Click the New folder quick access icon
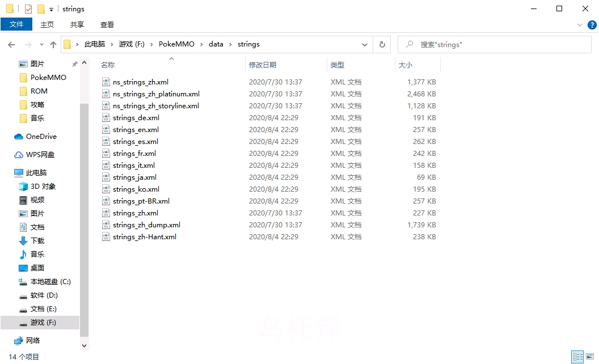The image size is (599, 364). (41, 9)
